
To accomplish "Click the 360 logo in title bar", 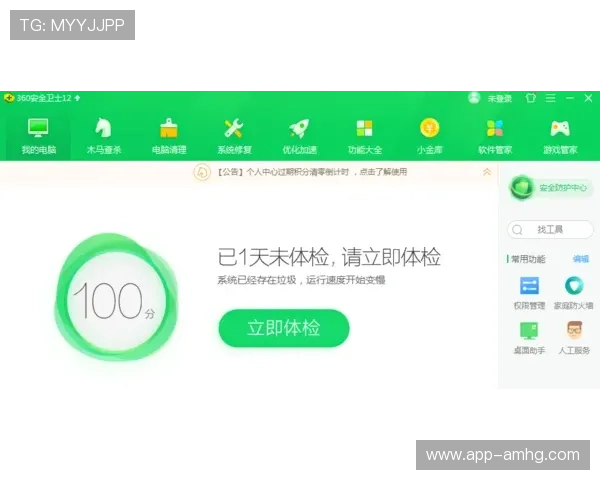I will 9,98.
